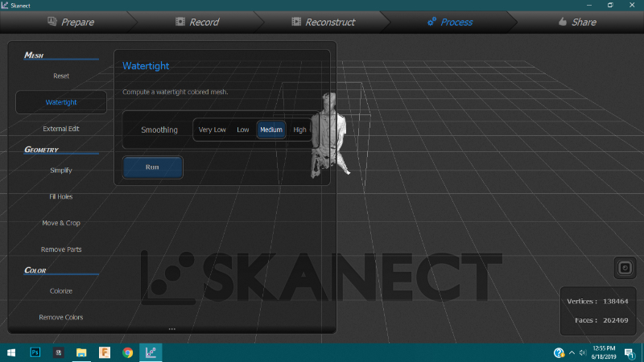Open the dark taskbar app beside Photoshop

[x=58, y=352]
